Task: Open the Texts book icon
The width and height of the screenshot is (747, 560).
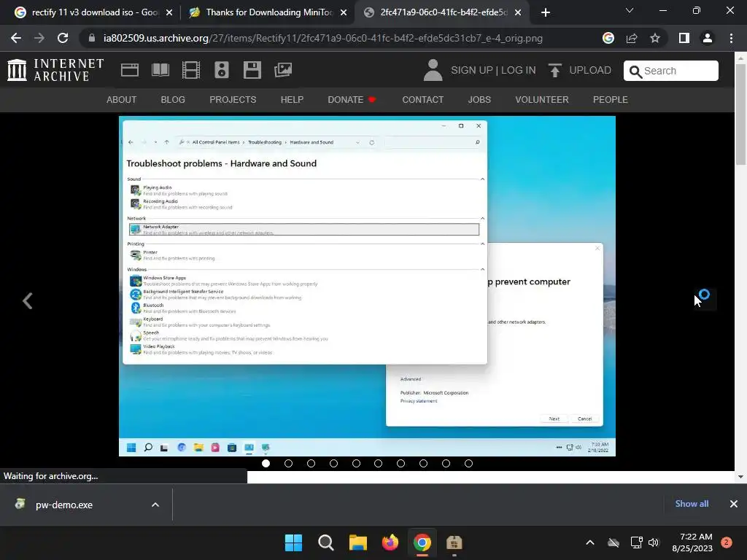Action: tap(160, 70)
